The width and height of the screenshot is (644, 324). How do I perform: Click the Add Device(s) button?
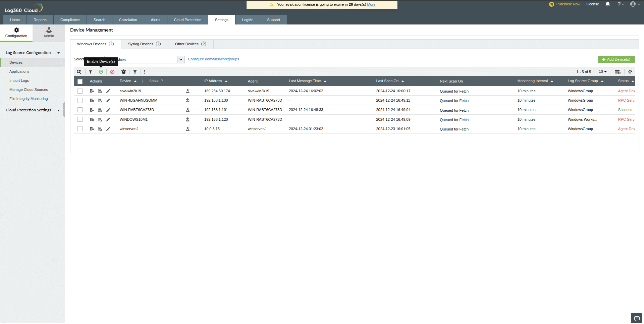(616, 59)
